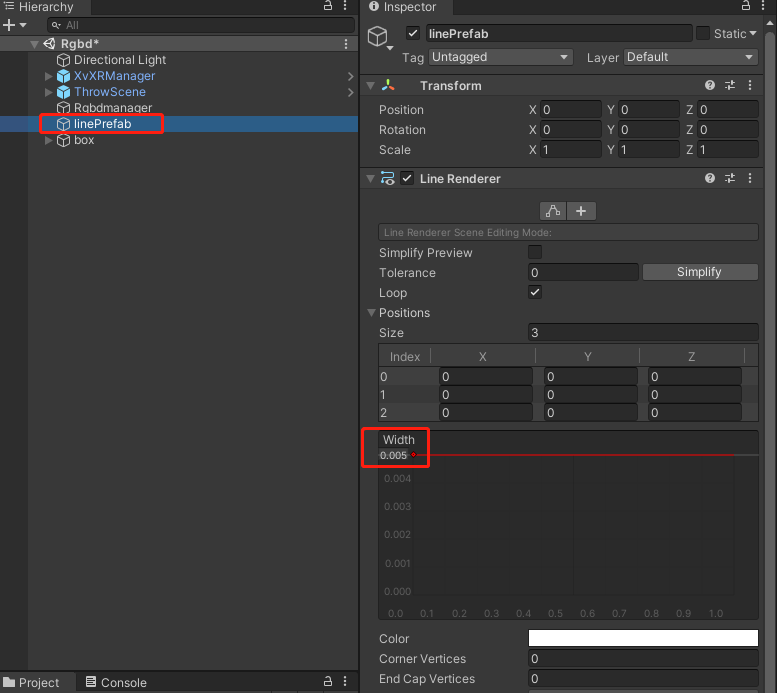Open Line Renderer help reference
This screenshot has height=693, width=777.
click(x=710, y=178)
